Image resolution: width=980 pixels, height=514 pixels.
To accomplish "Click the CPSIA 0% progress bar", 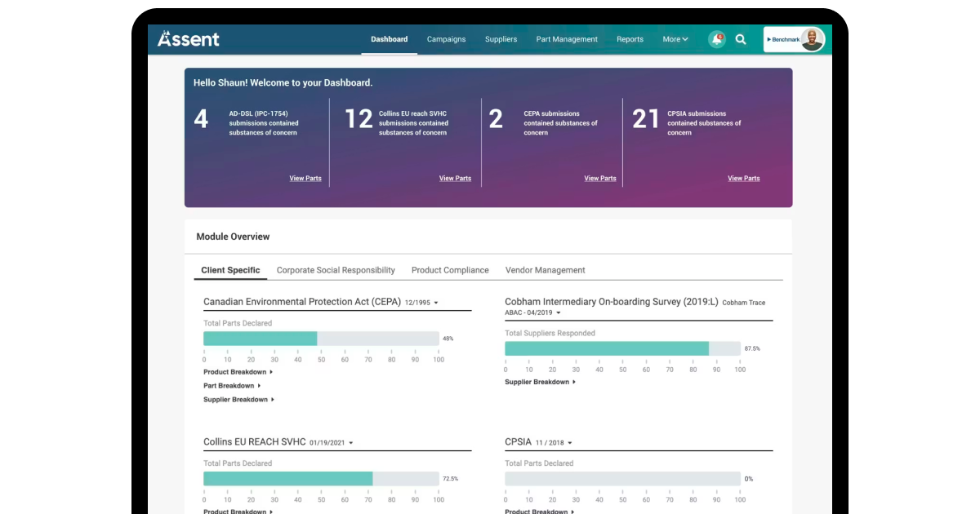I will coord(622,479).
